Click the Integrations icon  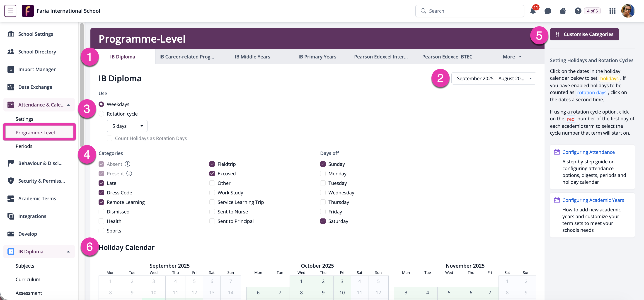tap(11, 216)
